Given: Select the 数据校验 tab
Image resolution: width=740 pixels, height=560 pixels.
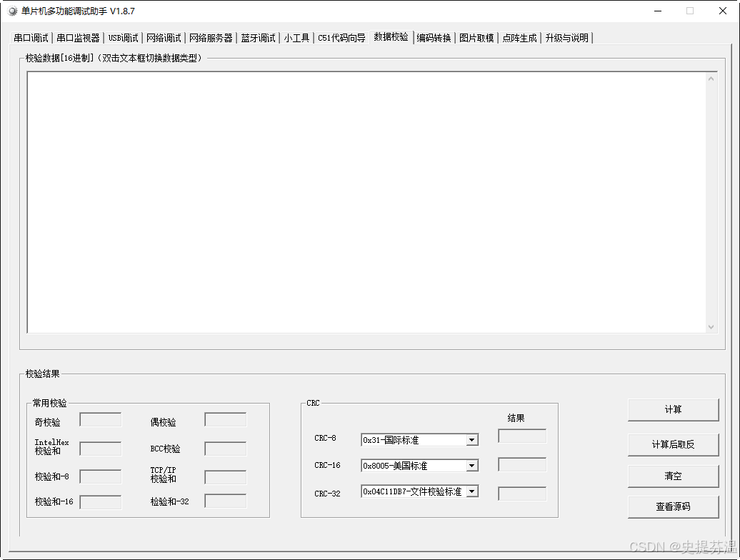Looking at the screenshot, I should pos(391,37).
